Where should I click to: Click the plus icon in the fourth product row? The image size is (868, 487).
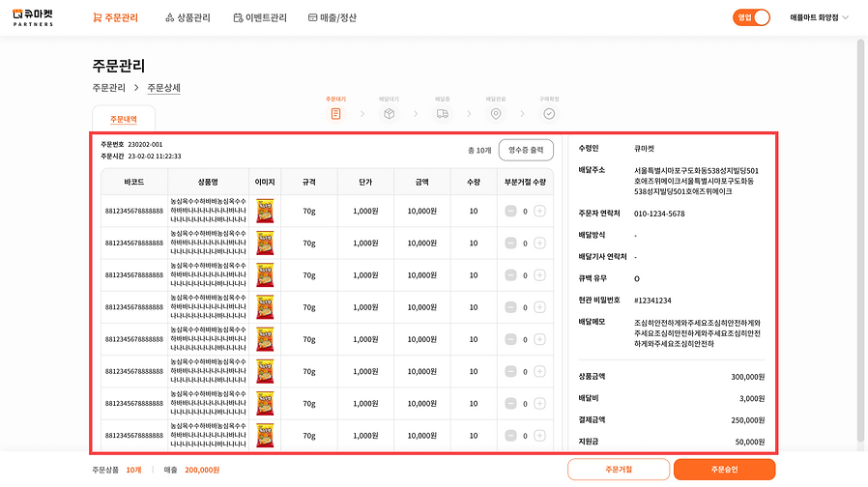point(539,307)
